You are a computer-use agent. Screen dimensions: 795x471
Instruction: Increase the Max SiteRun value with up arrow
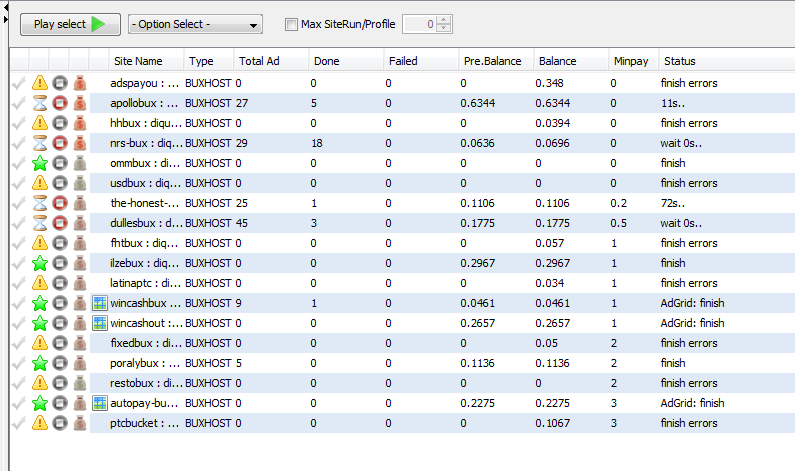coord(444,19)
